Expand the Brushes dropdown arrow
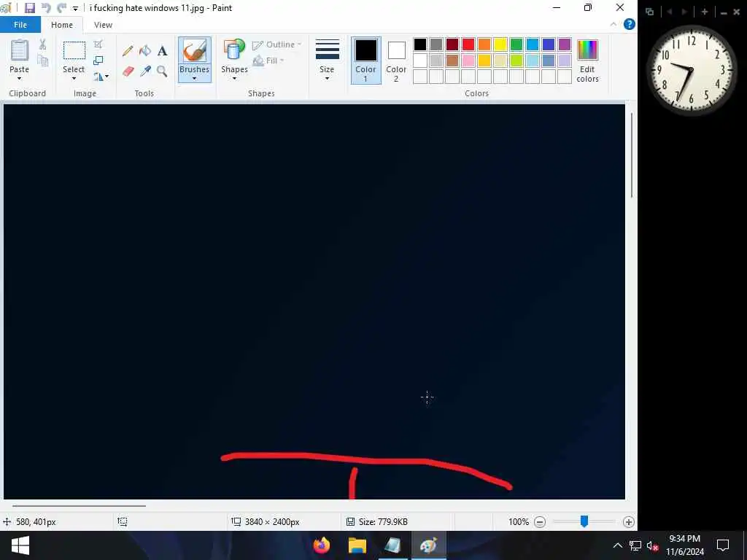747x560 pixels. (x=194, y=79)
